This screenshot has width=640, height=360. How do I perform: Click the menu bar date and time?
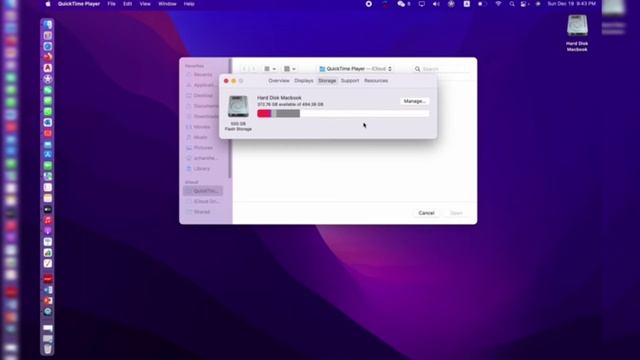click(571, 4)
